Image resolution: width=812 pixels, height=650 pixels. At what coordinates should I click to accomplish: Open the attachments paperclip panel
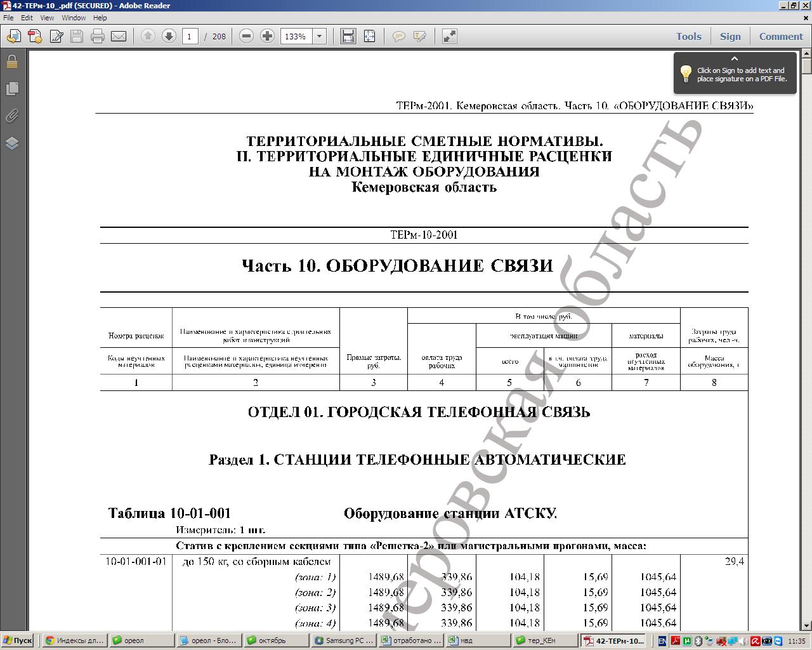coord(12,116)
